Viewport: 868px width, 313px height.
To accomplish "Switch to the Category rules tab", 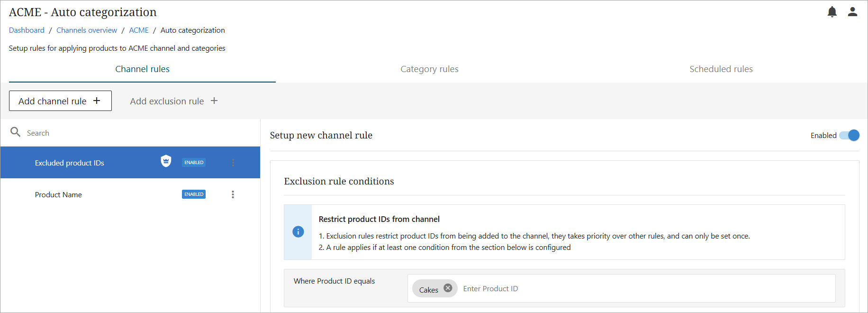I will (x=429, y=69).
